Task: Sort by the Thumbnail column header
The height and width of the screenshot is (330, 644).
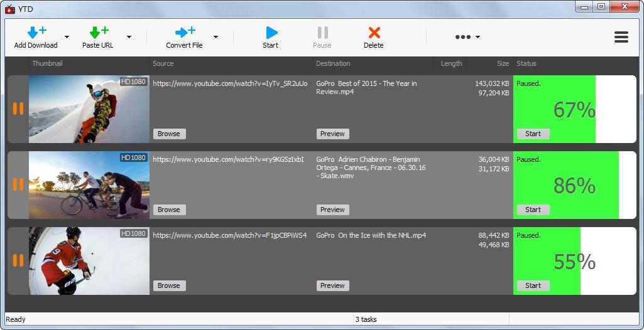Action: pyautogui.click(x=48, y=63)
